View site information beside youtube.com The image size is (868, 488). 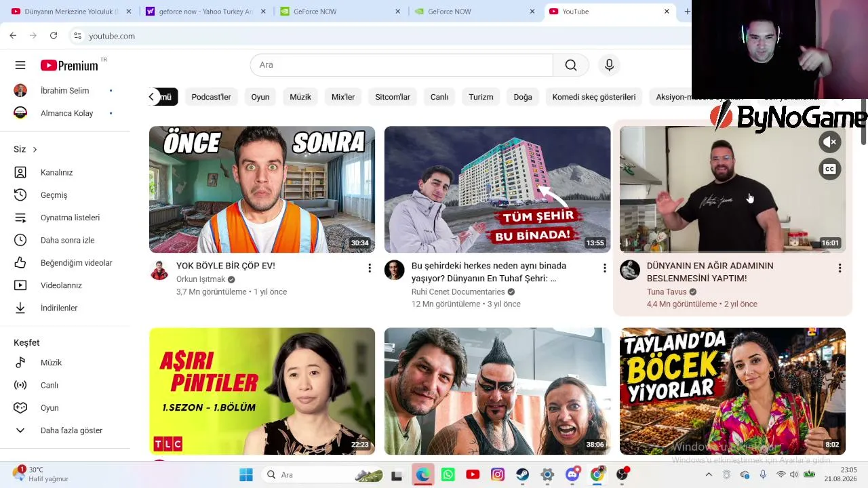(77, 36)
